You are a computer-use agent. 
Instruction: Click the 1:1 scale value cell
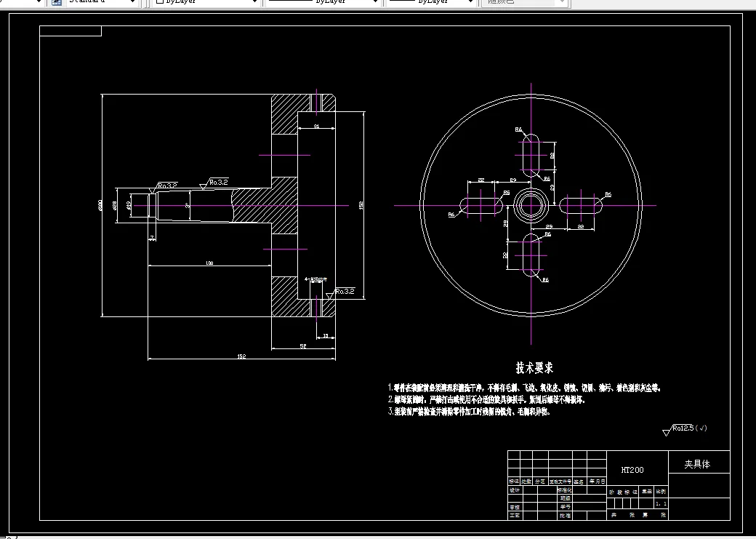click(661, 504)
